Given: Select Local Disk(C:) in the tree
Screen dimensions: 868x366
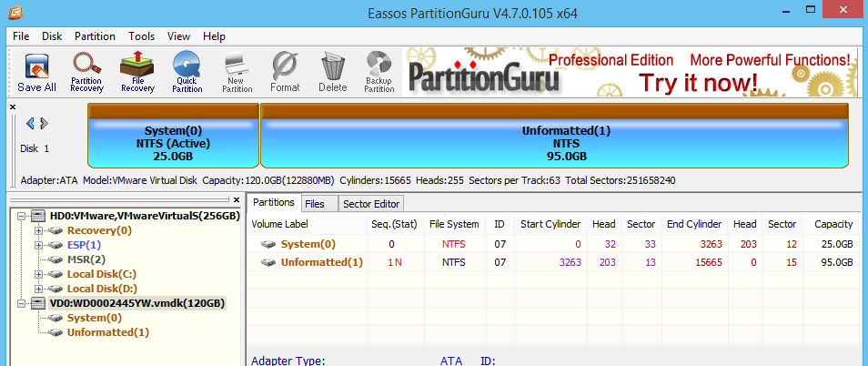Looking at the screenshot, I should 102,274.
